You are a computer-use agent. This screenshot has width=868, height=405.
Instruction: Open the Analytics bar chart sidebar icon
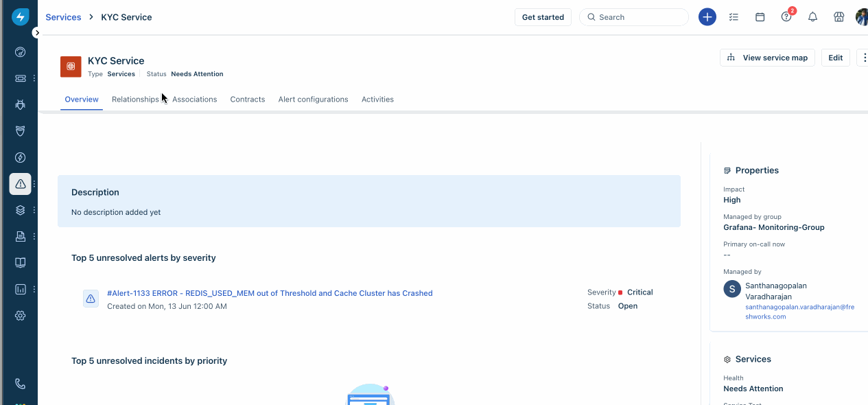pos(20,289)
